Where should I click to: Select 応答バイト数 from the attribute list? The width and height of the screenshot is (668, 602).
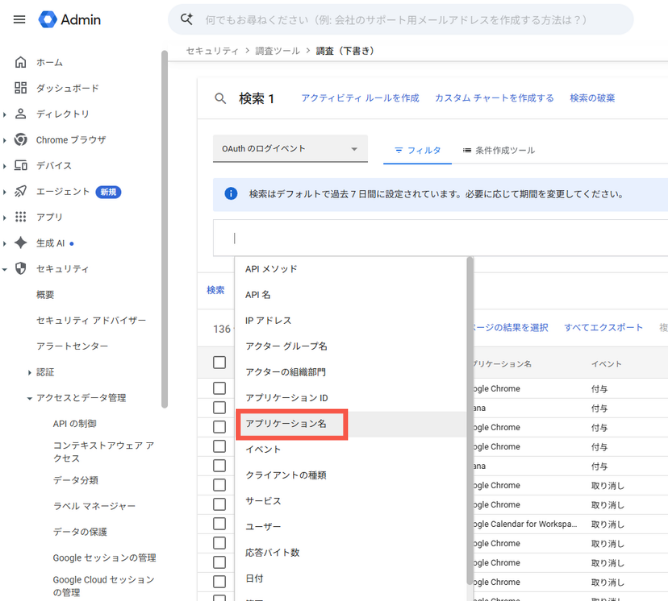tap(350, 553)
